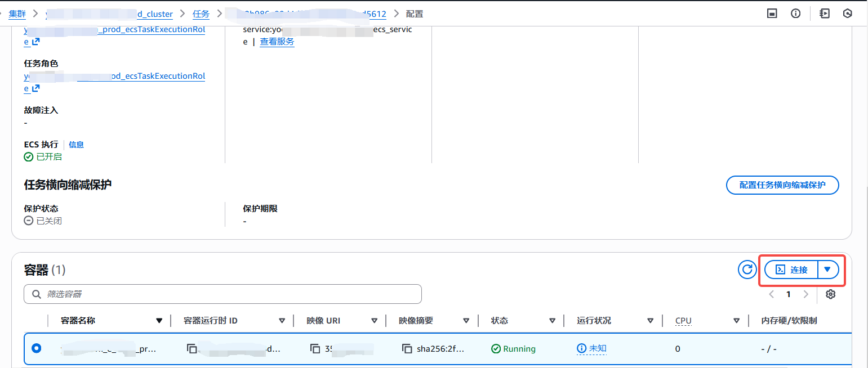Click the 连接 button
Viewport: 868px width, 368px height.
click(791, 270)
